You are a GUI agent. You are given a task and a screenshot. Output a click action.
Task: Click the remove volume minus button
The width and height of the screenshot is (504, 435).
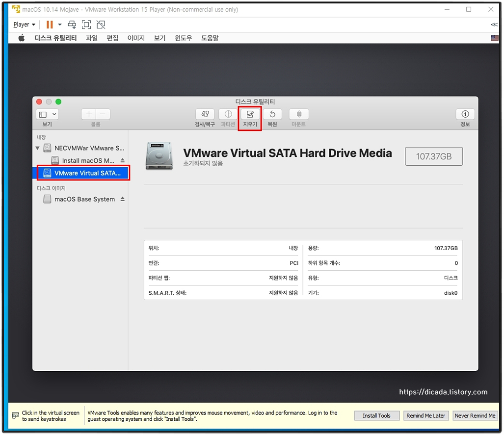click(103, 114)
